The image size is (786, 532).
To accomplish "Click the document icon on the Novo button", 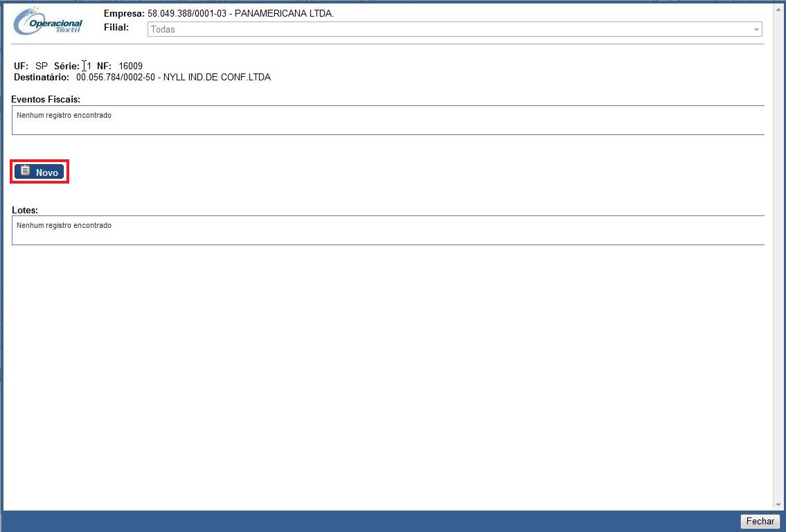I will click(25, 171).
